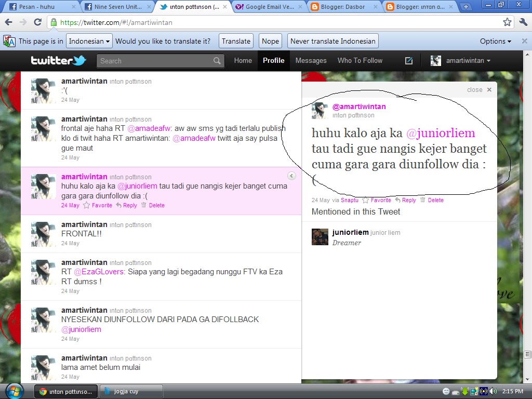
Task: Open the Messages menu item
Action: 311,61
